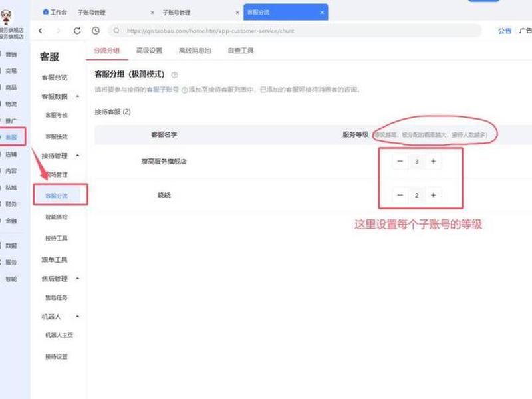Open 私域 in the left sidebar
This screenshot has height=399, width=532.
tap(11, 188)
